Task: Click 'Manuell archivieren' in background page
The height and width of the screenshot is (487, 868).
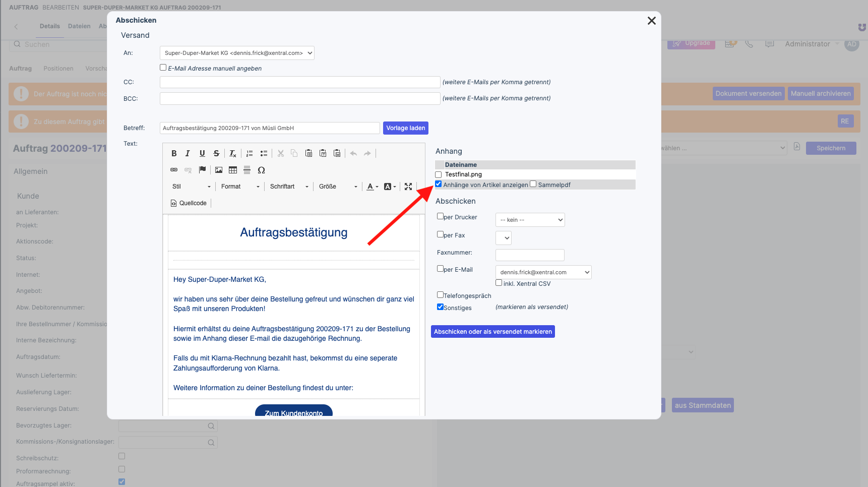Action: pyautogui.click(x=821, y=94)
